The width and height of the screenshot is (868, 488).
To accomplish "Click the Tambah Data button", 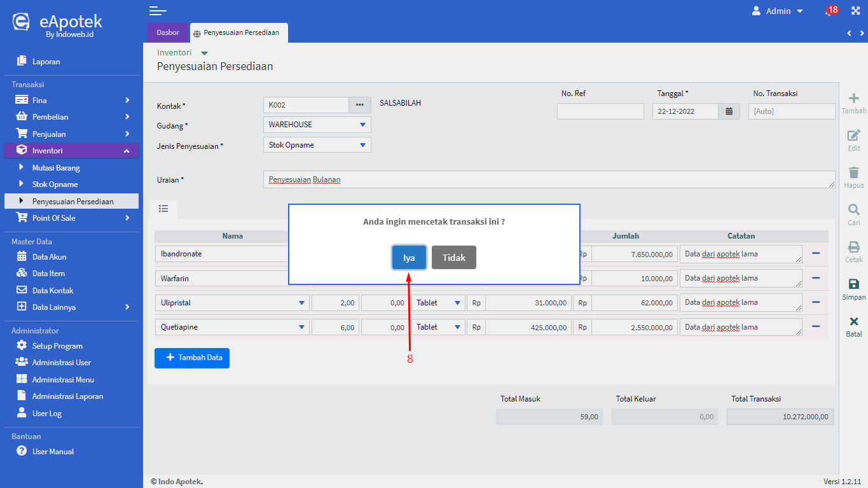I will [192, 358].
